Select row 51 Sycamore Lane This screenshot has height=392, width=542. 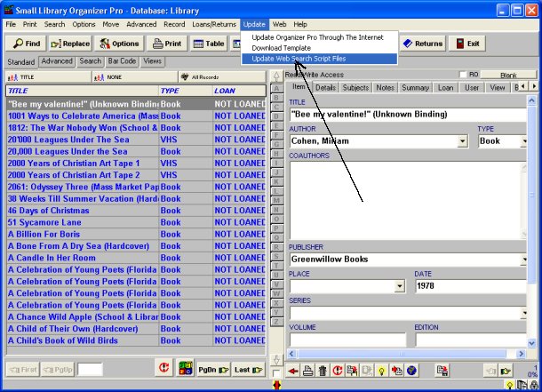(136, 222)
